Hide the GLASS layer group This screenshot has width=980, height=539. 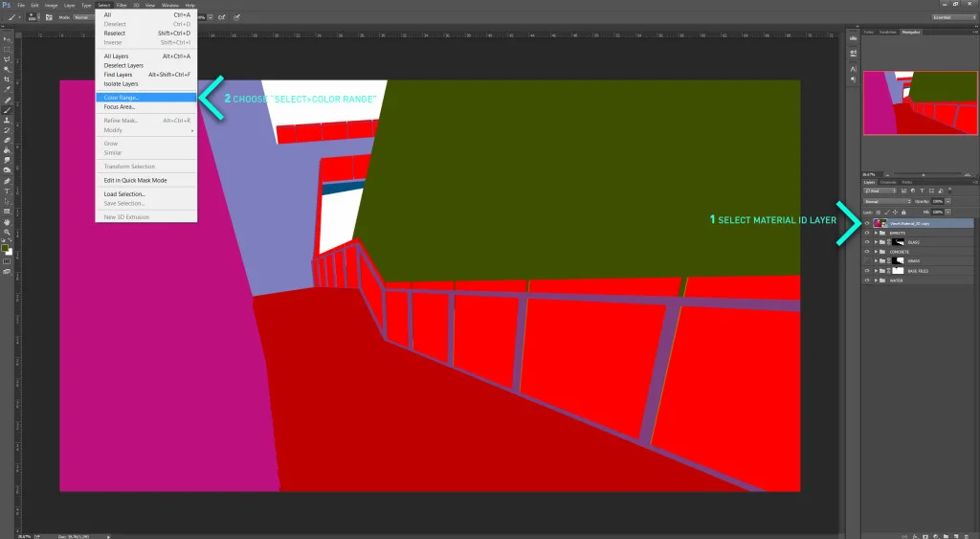(x=867, y=242)
